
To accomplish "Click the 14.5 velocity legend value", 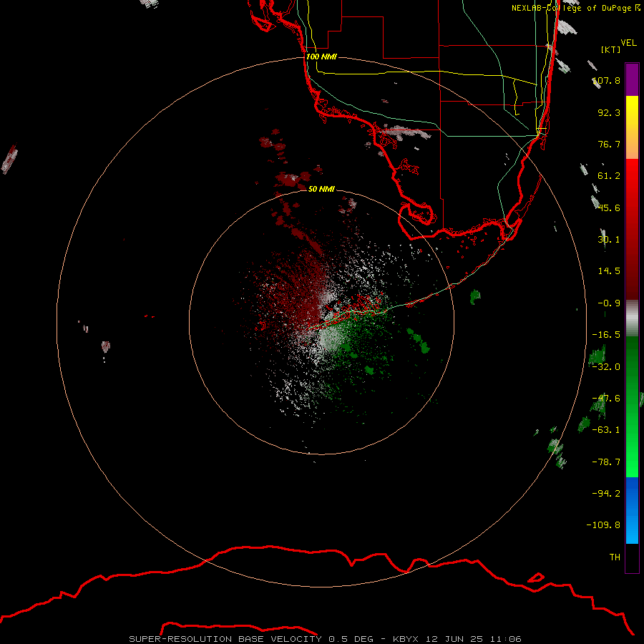I will (x=609, y=271).
